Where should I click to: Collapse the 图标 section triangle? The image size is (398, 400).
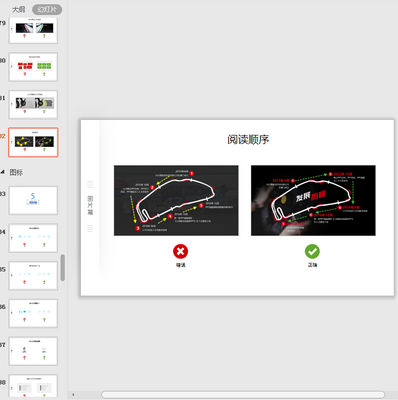[x=3, y=172]
